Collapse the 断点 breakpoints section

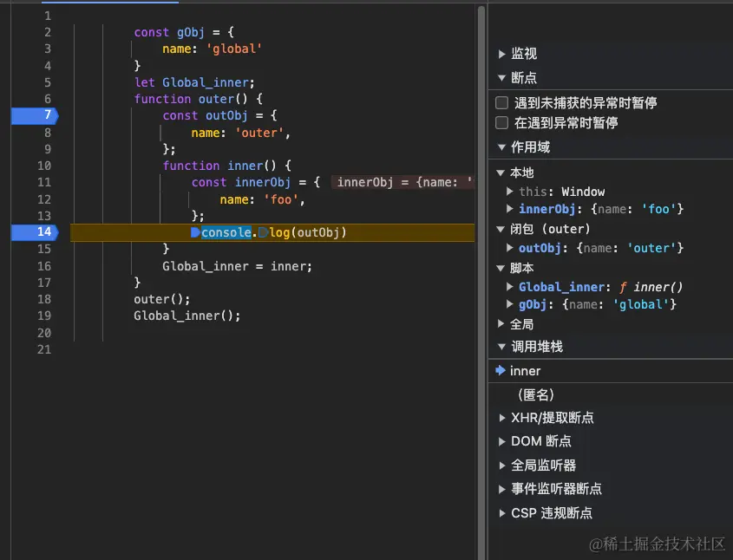pyautogui.click(x=501, y=76)
